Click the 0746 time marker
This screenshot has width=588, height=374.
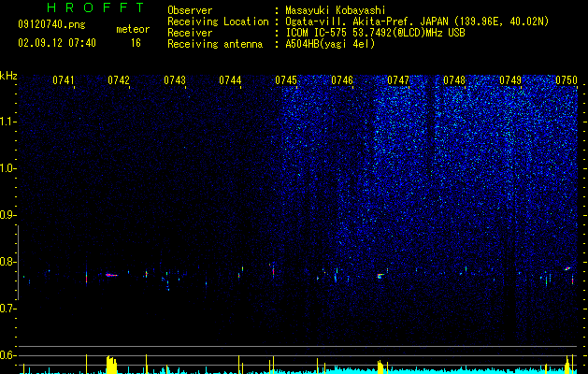click(x=342, y=80)
